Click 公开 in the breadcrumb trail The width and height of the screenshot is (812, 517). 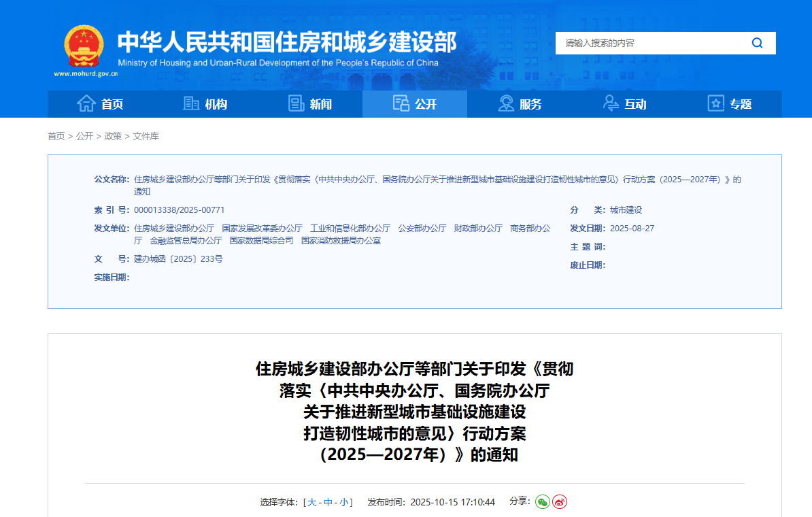(84, 136)
